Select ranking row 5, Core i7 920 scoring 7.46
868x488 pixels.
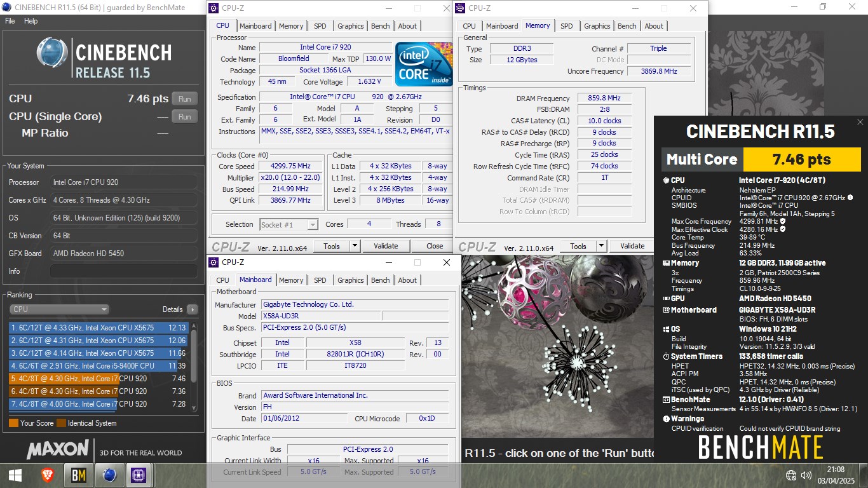(98, 379)
